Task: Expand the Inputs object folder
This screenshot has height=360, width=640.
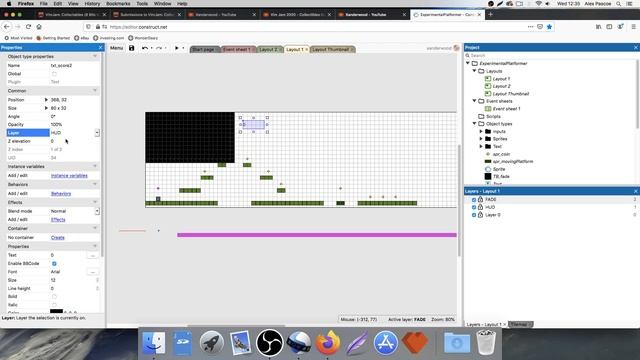Action: (481, 131)
